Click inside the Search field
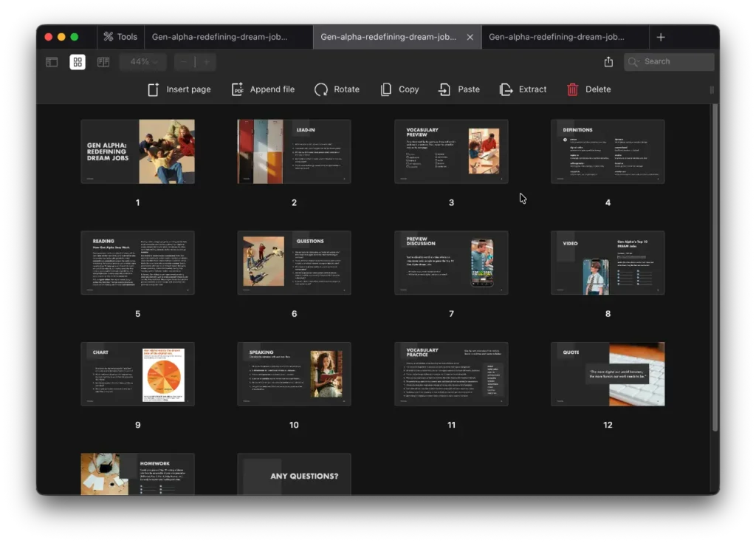The height and width of the screenshot is (543, 756). pyautogui.click(x=669, y=62)
